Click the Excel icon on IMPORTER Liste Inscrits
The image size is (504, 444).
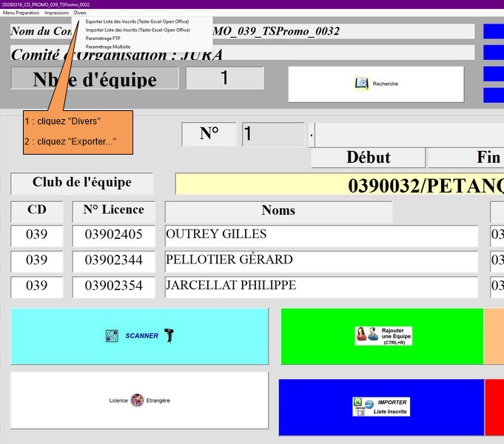point(360,406)
